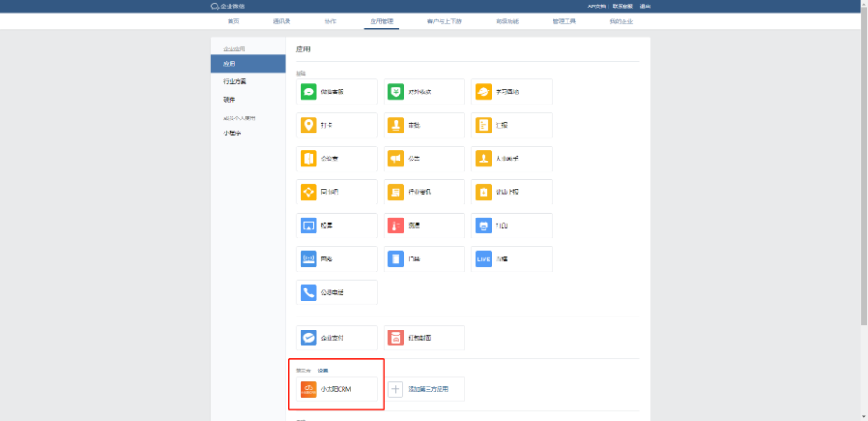Switch to the 通讯录 tab

tap(281, 21)
